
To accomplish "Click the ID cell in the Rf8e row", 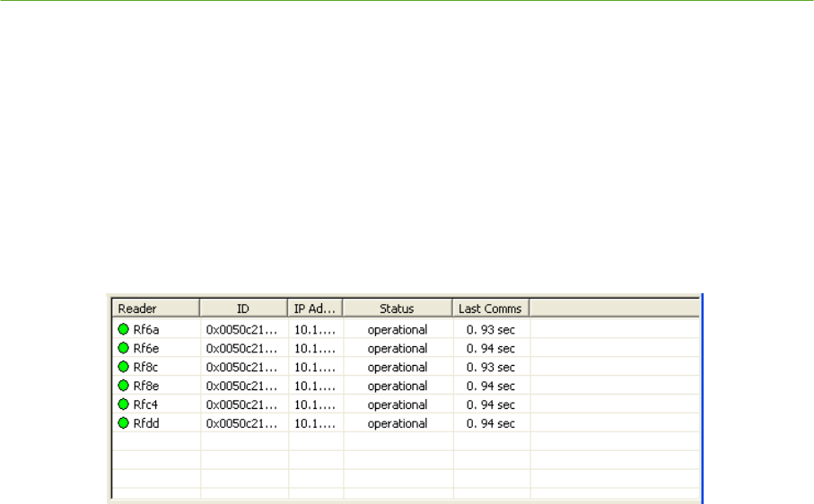I will click(x=241, y=386).
